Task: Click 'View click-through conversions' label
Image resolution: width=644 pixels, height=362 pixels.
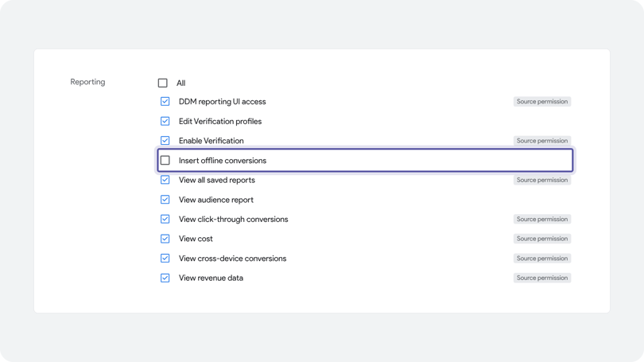Action: (233, 219)
